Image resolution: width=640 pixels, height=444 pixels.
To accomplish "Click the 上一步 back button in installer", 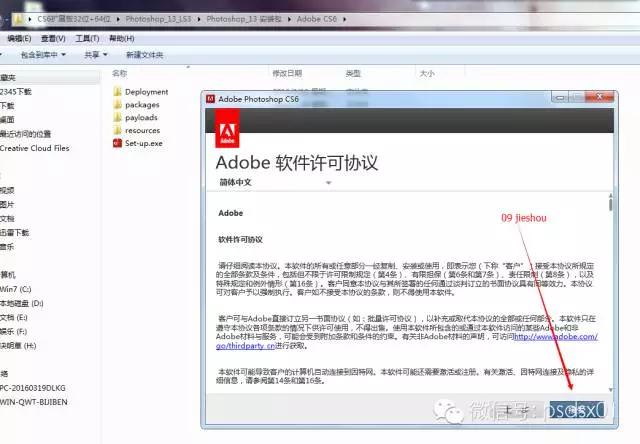I will tap(517, 410).
